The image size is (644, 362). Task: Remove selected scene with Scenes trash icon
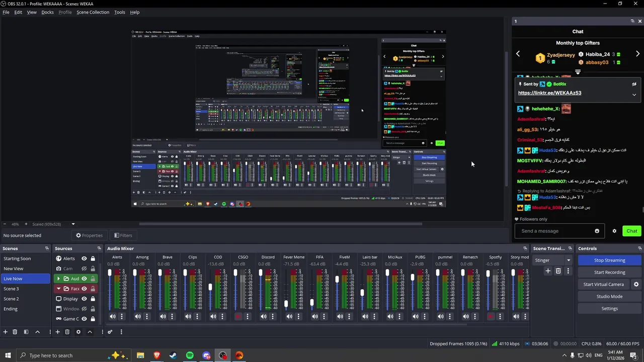coord(15,332)
